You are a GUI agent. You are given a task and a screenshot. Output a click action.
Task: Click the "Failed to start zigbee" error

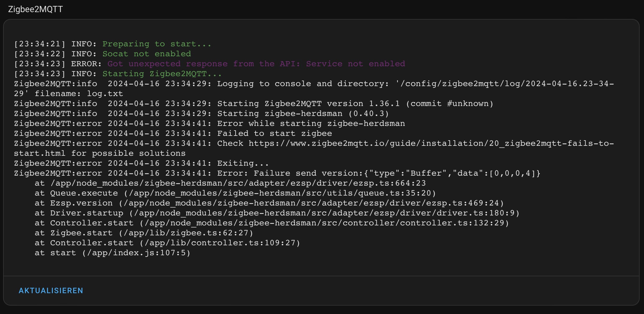pos(274,134)
